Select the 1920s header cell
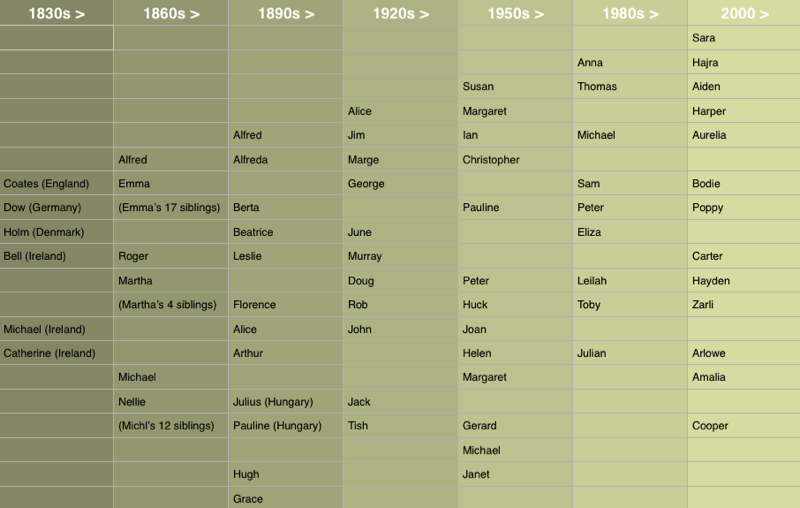 pos(400,14)
